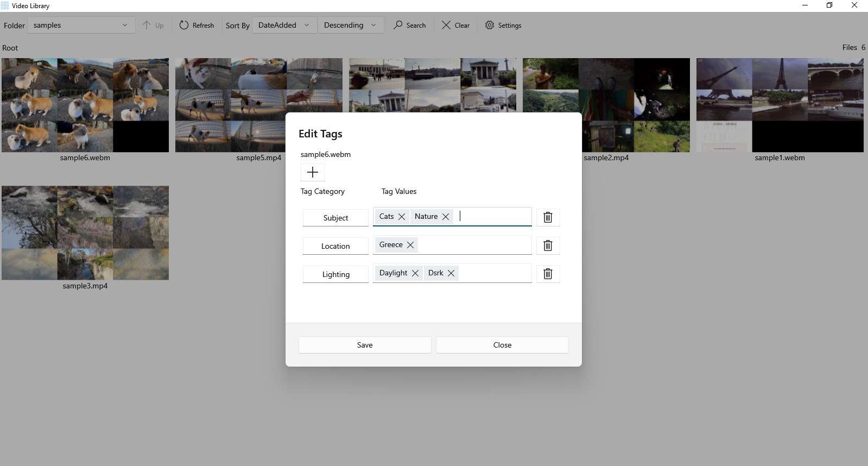
Task: Add a new tag category with plus button
Action: [312, 173]
